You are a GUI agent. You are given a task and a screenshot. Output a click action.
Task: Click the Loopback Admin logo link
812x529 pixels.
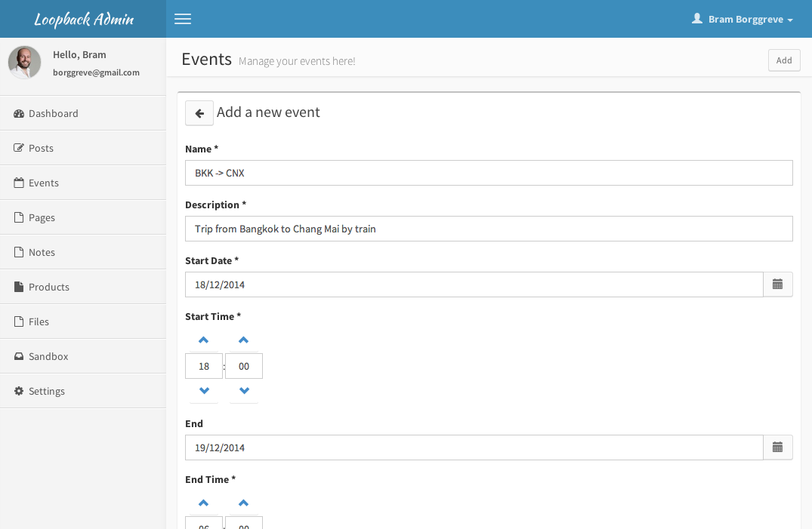point(83,19)
